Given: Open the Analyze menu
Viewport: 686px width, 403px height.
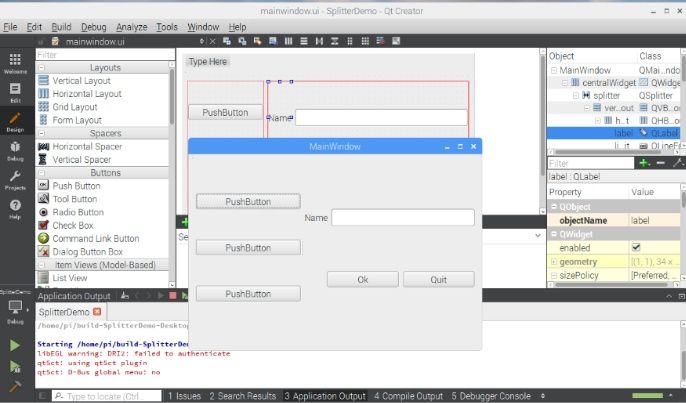Looking at the screenshot, I should [x=132, y=27].
